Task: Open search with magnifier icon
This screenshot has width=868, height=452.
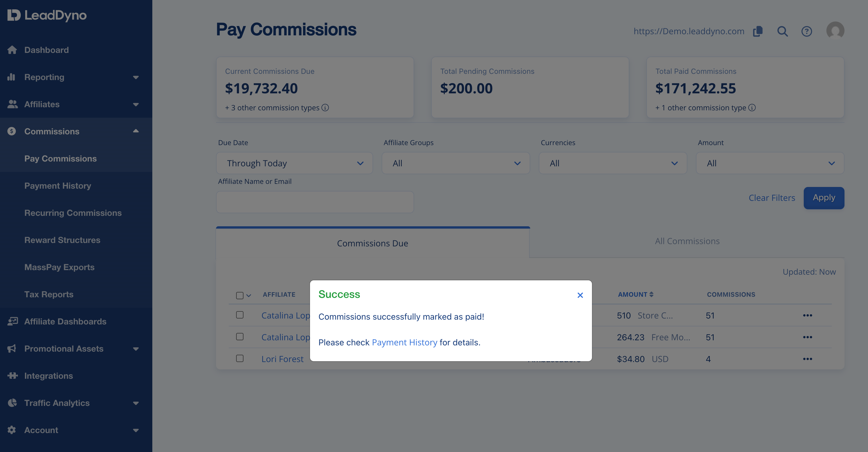Action: tap(783, 31)
